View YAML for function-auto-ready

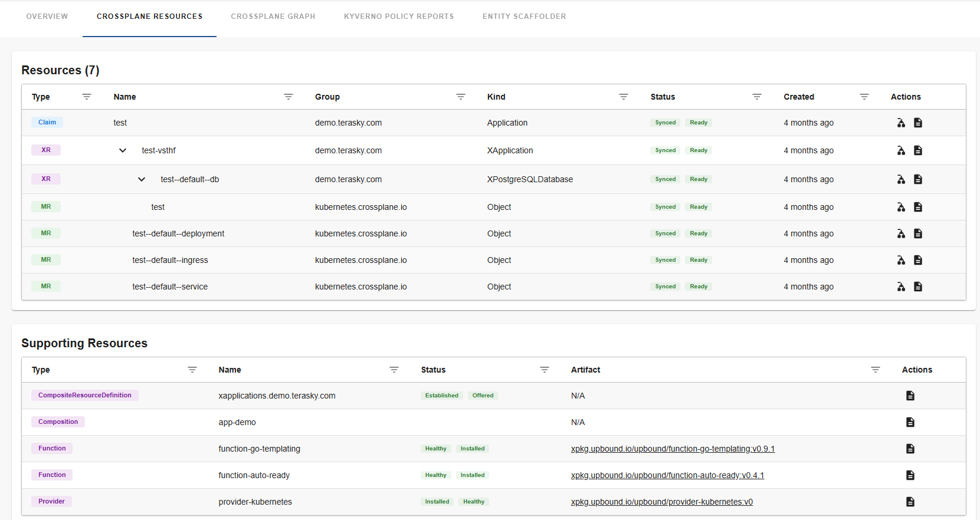point(910,475)
